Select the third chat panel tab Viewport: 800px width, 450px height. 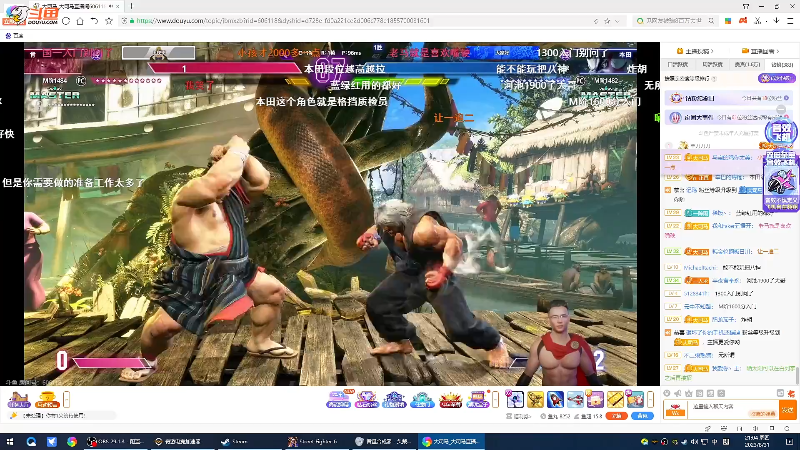[x=747, y=65]
